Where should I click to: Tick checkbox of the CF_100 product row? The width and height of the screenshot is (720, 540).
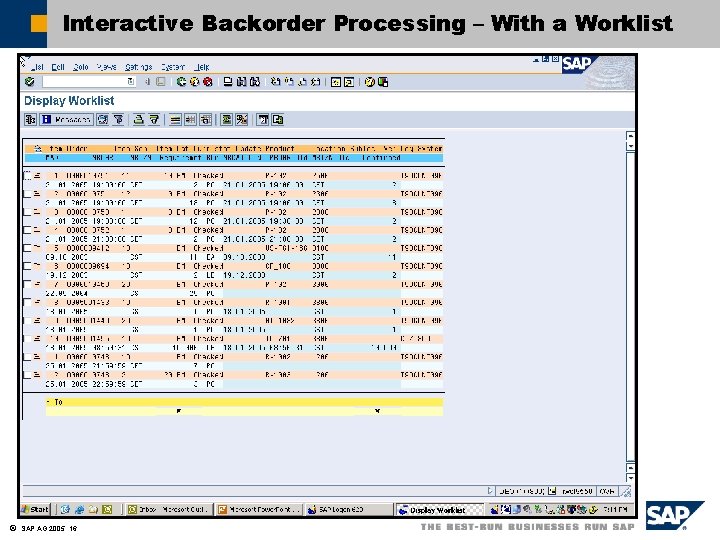pos(28,266)
